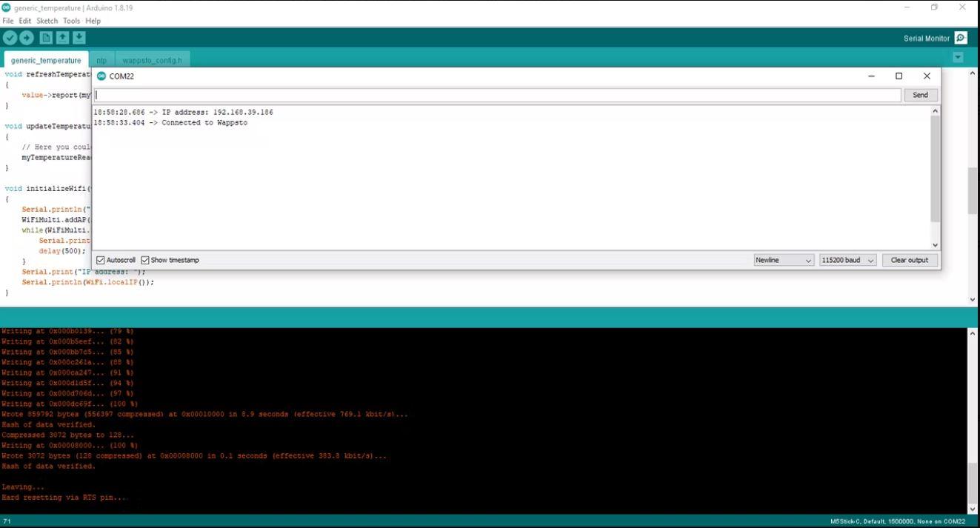Click the console output scrollbar thumb
This screenshot has width=980, height=528.
(973, 483)
